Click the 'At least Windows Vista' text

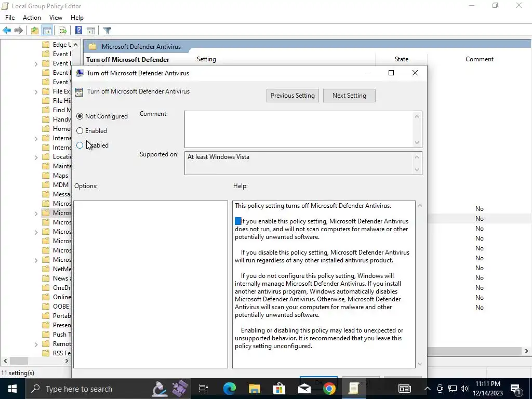(218, 157)
